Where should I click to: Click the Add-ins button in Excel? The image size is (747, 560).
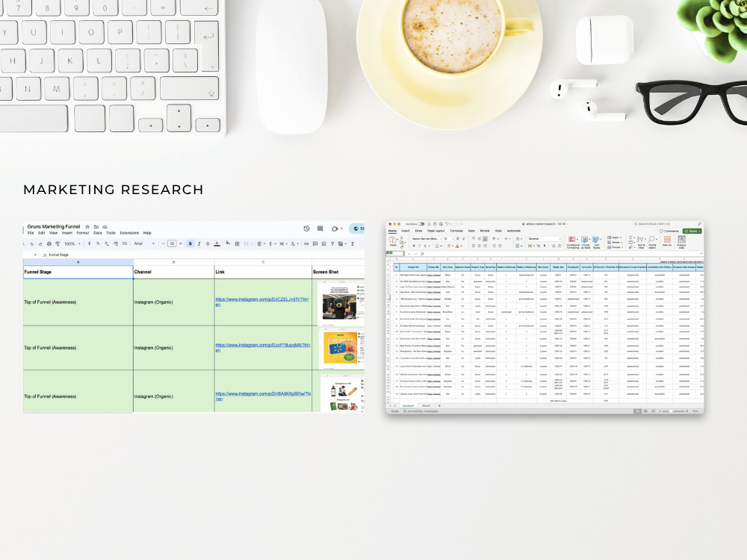(667, 241)
